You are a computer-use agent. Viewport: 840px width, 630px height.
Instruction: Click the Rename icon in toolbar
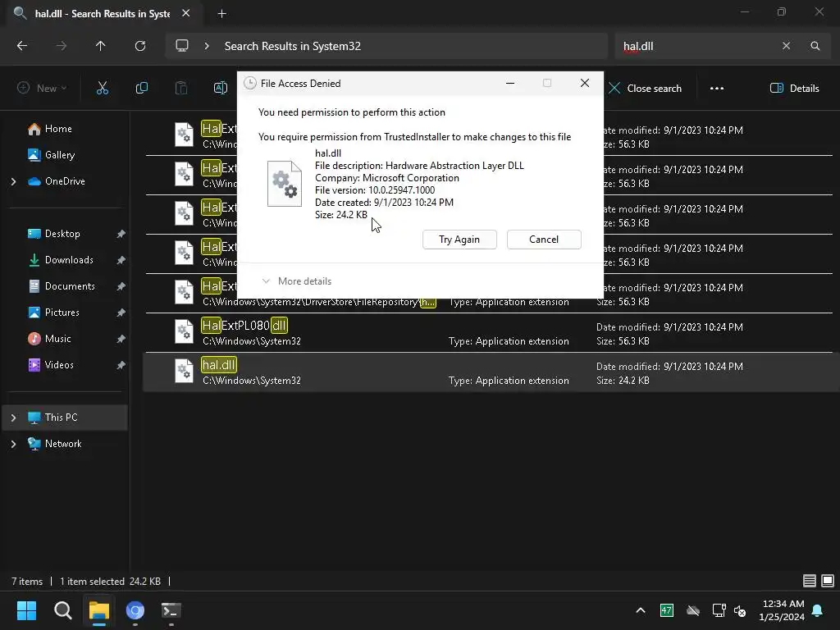pos(220,89)
